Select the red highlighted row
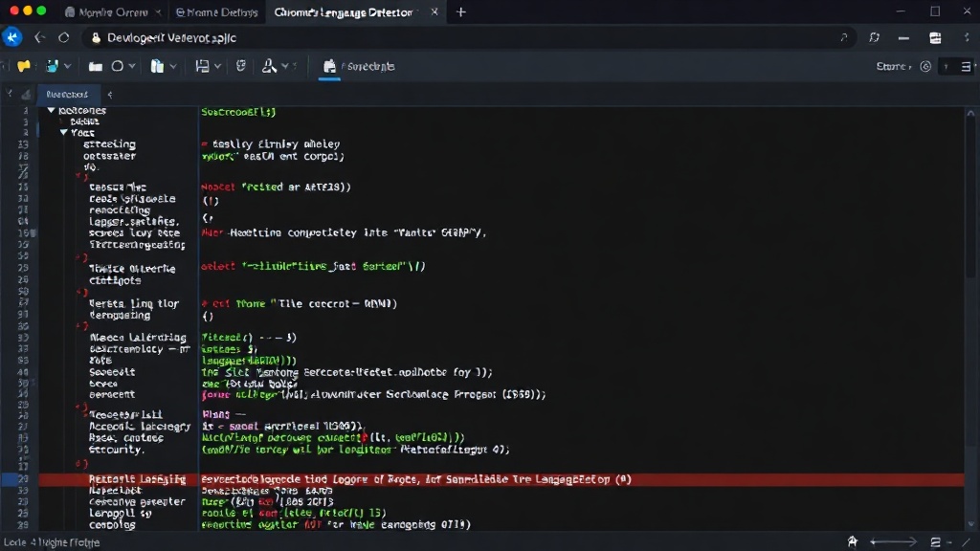Image resolution: width=980 pixels, height=551 pixels. [501, 480]
